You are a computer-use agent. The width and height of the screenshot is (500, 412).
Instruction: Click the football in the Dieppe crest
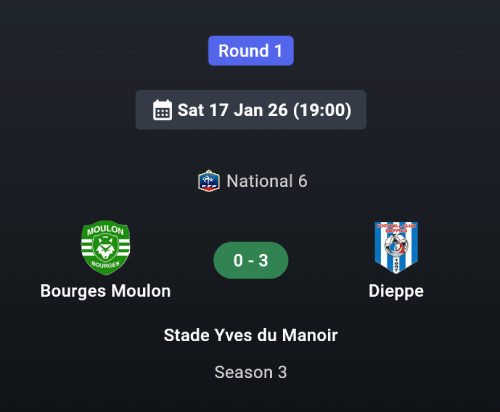tap(396, 246)
